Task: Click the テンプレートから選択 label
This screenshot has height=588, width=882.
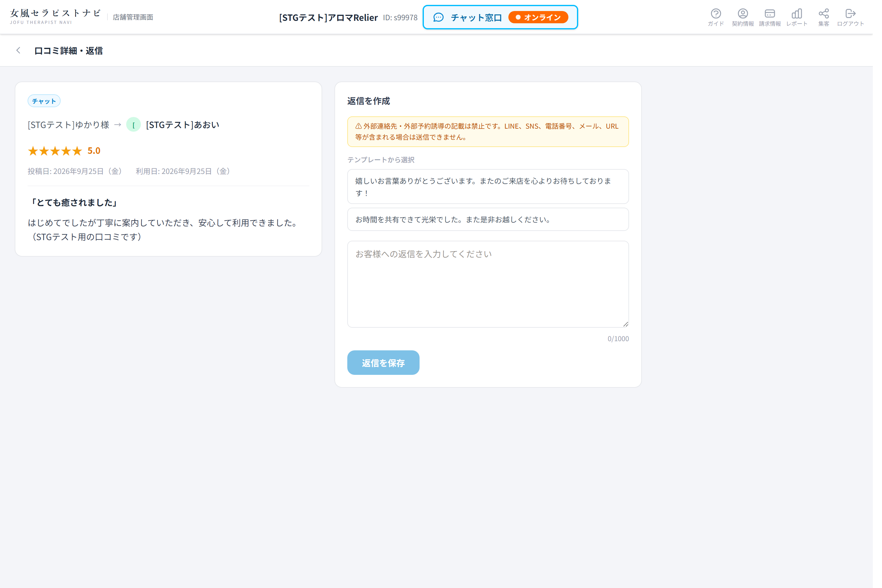Action: [385, 161]
